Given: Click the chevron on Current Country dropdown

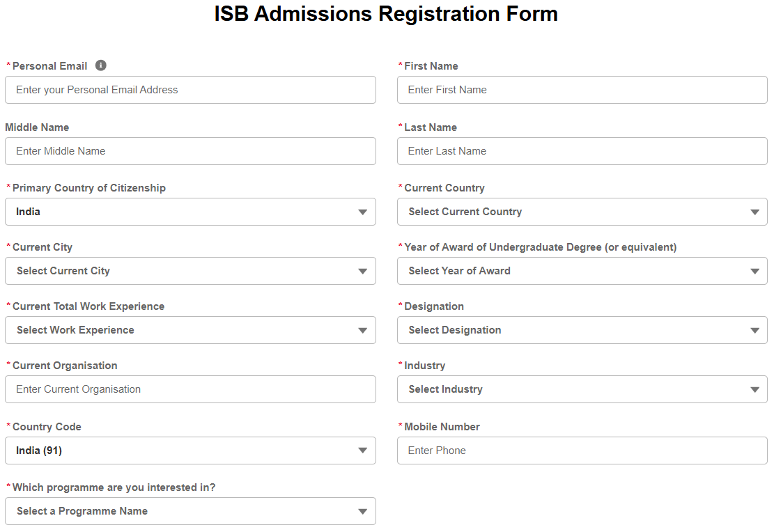Looking at the screenshot, I should click(754, 212).
